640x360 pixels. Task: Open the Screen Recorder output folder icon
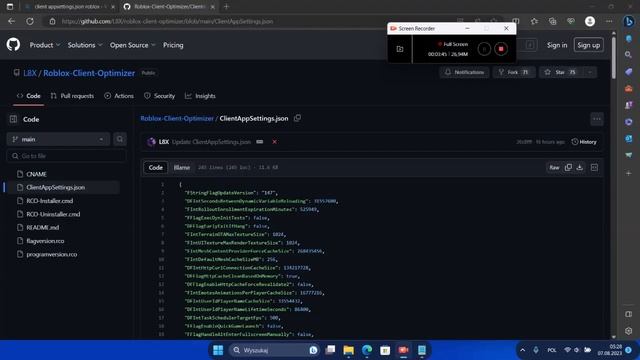coord(400,49)
